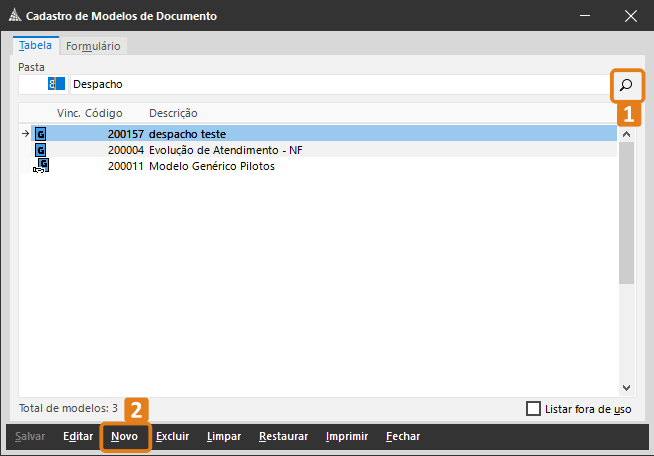Select the row 200157 despacho teste

[x=324, y=134]
